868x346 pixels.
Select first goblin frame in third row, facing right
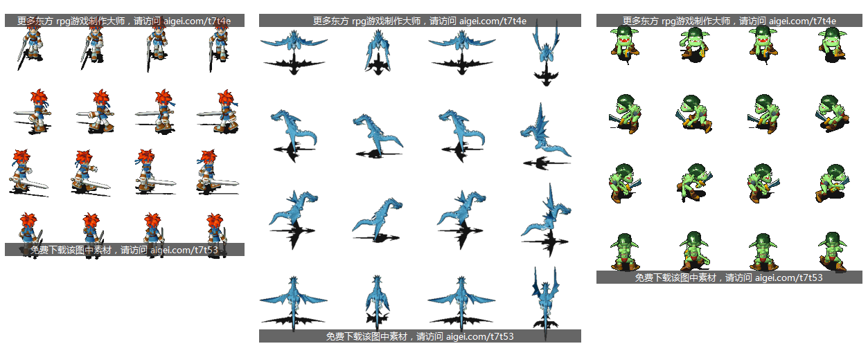625,183
